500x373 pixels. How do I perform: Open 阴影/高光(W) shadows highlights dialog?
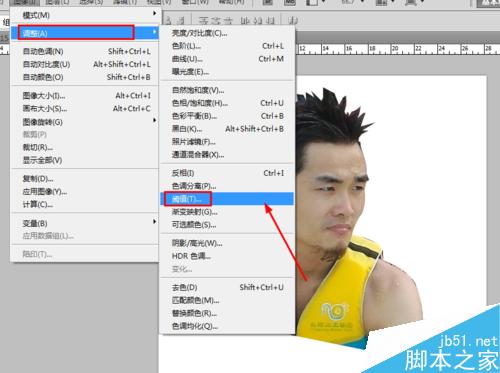227,243
